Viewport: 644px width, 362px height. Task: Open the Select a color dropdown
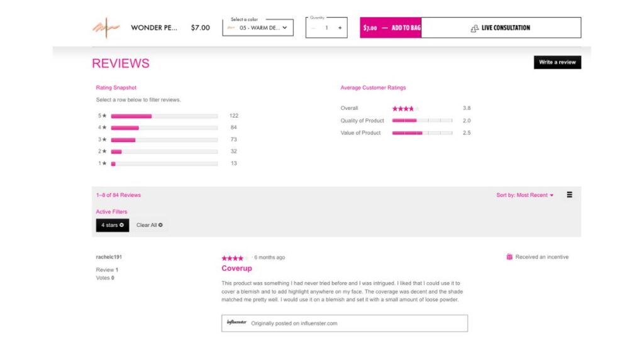point(258,28)
